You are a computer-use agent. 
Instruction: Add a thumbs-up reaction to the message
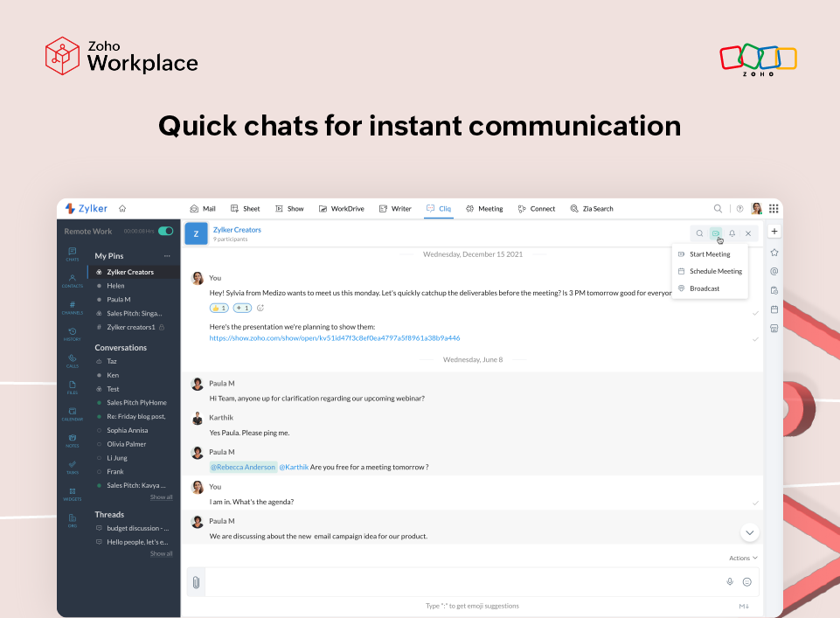pos(218,307)
